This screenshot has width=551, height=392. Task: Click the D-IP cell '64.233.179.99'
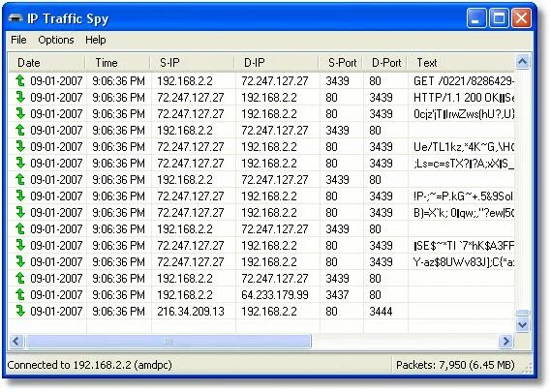point(275,294)
